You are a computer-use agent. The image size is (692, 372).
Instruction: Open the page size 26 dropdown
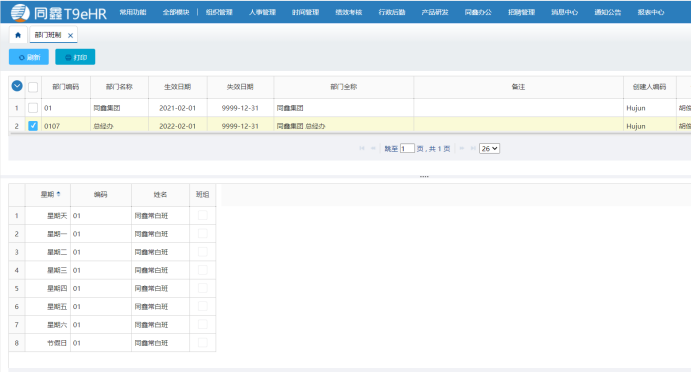point(489,149)
